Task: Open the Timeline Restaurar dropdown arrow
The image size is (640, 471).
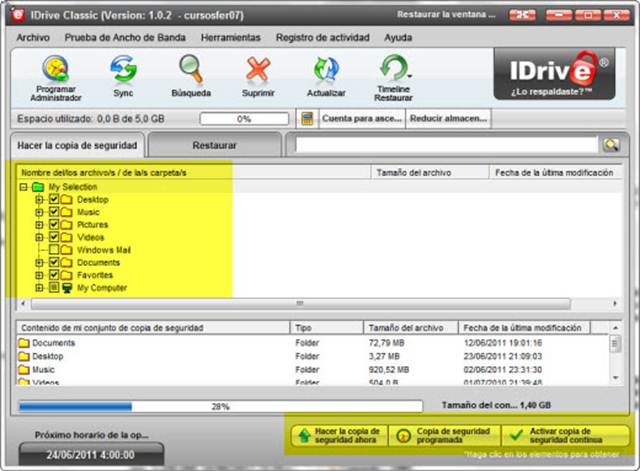Action: tap(409, 76)
